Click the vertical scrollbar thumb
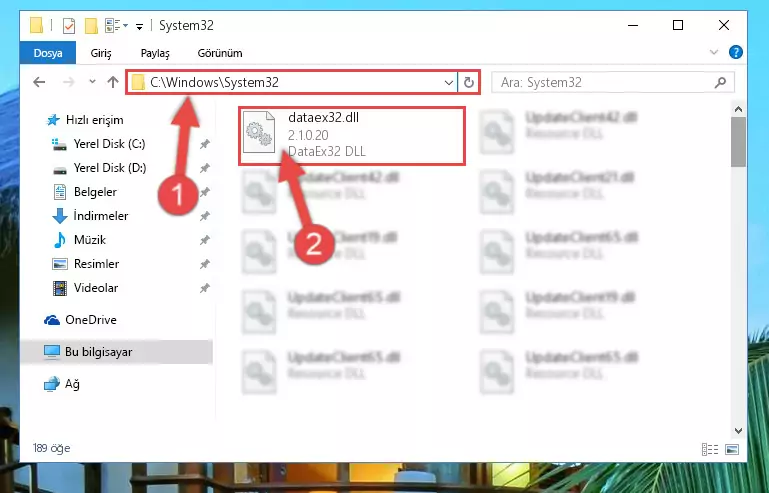Screen dimensions: 769x493 point(738,142)
